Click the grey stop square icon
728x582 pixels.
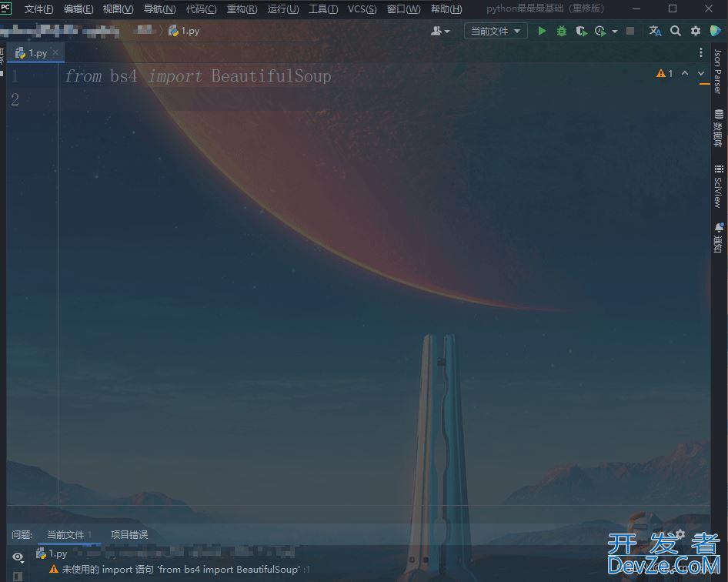click(630, 31)
